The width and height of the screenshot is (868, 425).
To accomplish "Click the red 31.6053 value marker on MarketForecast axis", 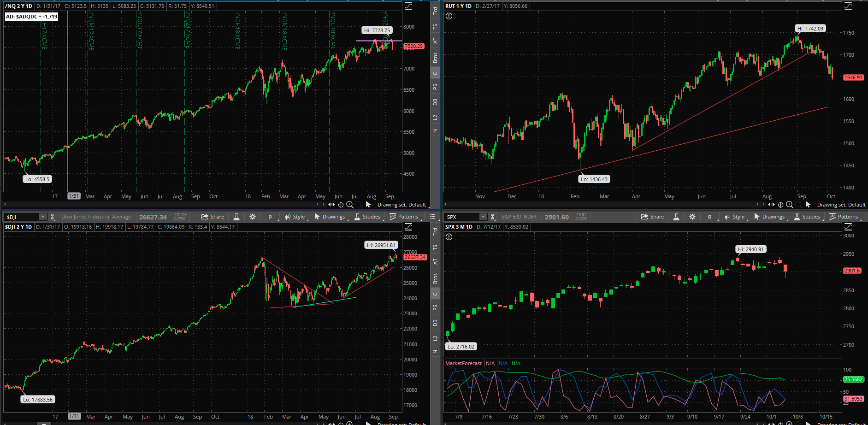I will [853, 399].
